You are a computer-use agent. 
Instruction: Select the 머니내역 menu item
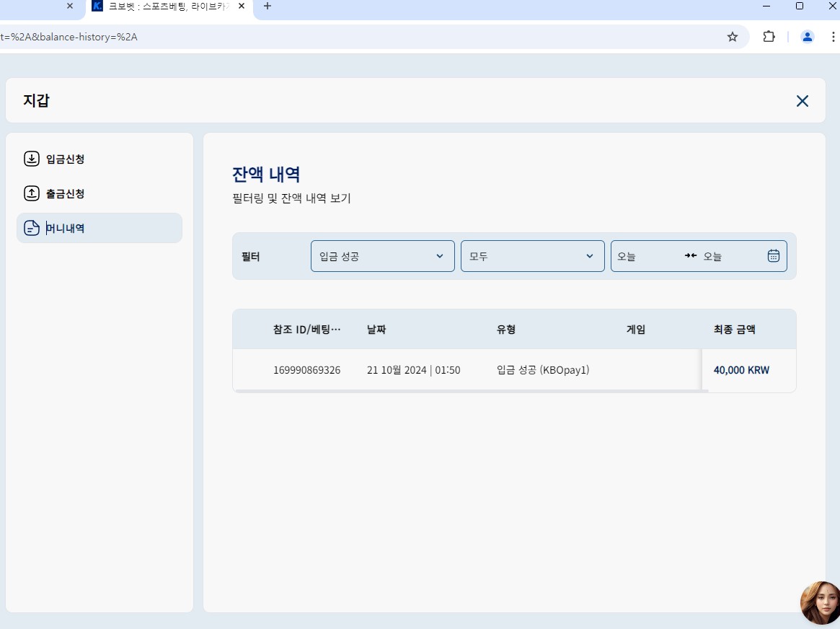click(x=99, y=228)
